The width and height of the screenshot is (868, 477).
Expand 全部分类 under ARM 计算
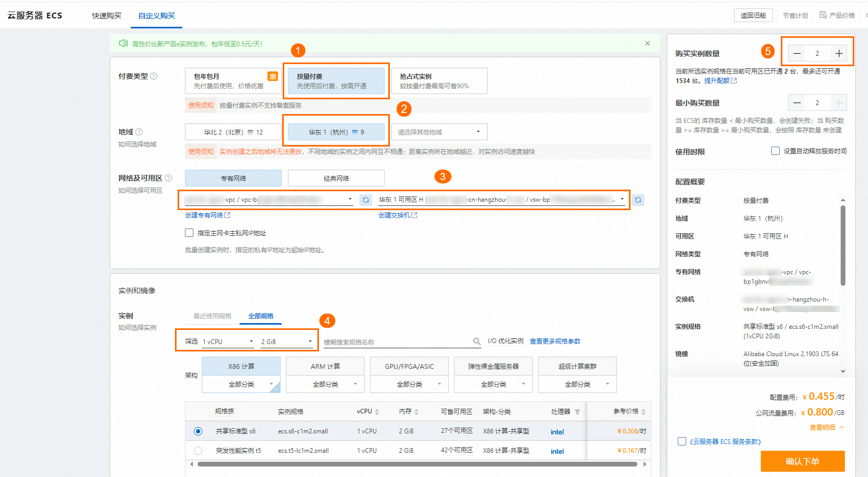pos(325,385)
